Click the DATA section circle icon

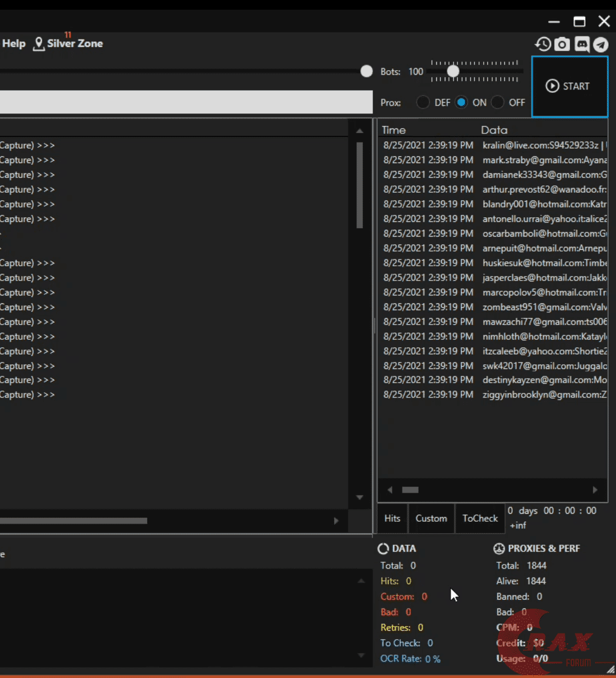(383, 549)
